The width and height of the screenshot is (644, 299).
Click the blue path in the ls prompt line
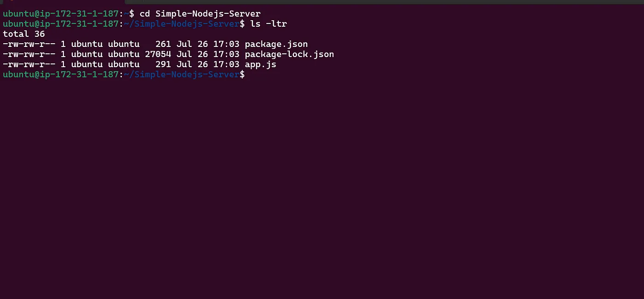tap(182, 24)
